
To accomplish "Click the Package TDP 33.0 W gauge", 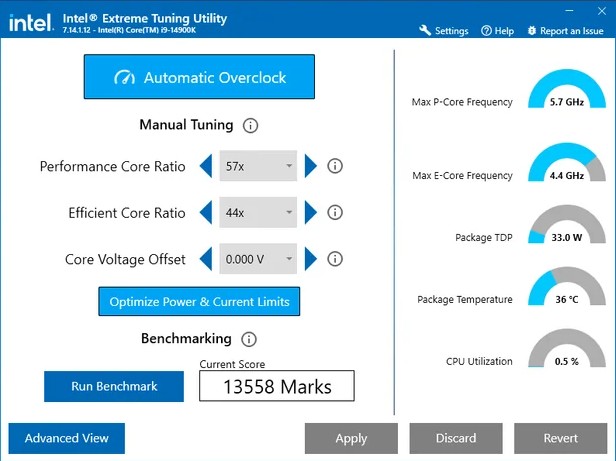I will (x=566, y=224).
